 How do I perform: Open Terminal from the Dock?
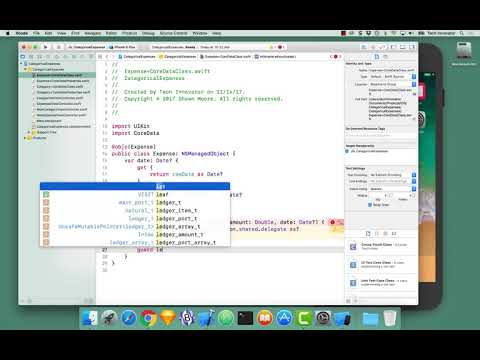[x=245, y=318]
